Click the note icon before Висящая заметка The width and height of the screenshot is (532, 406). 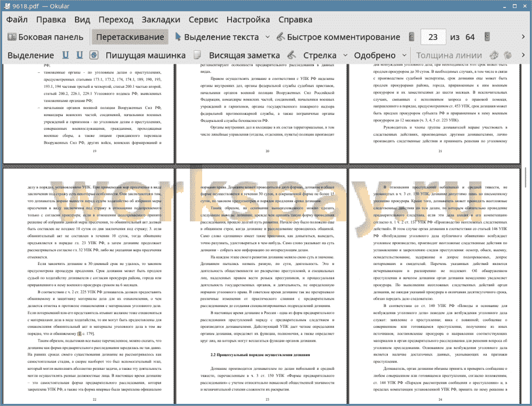click(197, 55)
